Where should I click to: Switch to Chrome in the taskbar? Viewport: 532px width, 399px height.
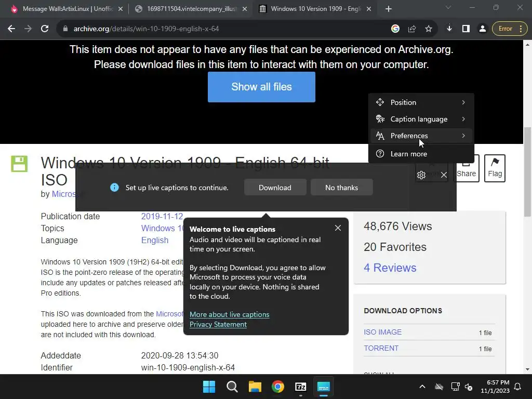pyautogui.click(x=278, y=387)
